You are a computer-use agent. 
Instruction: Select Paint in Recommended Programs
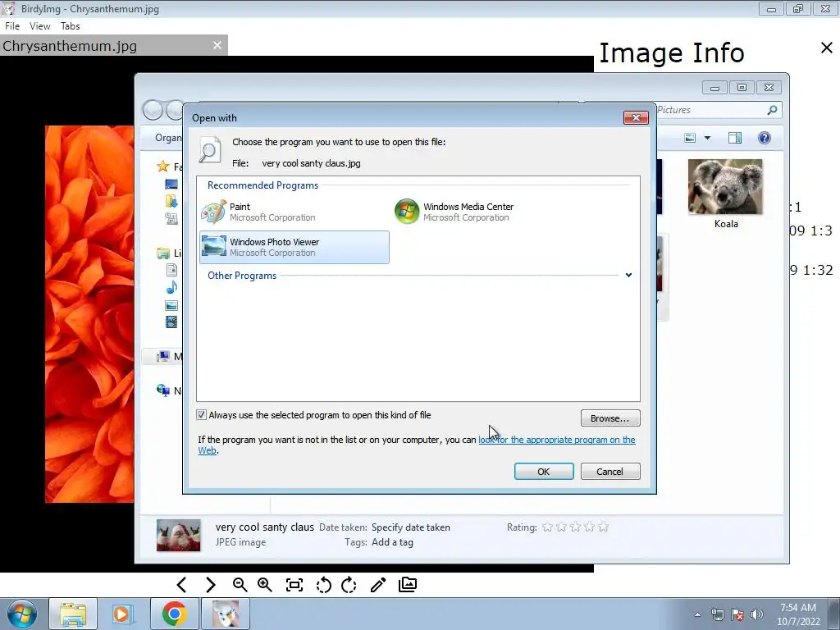(x=294, y=212)
